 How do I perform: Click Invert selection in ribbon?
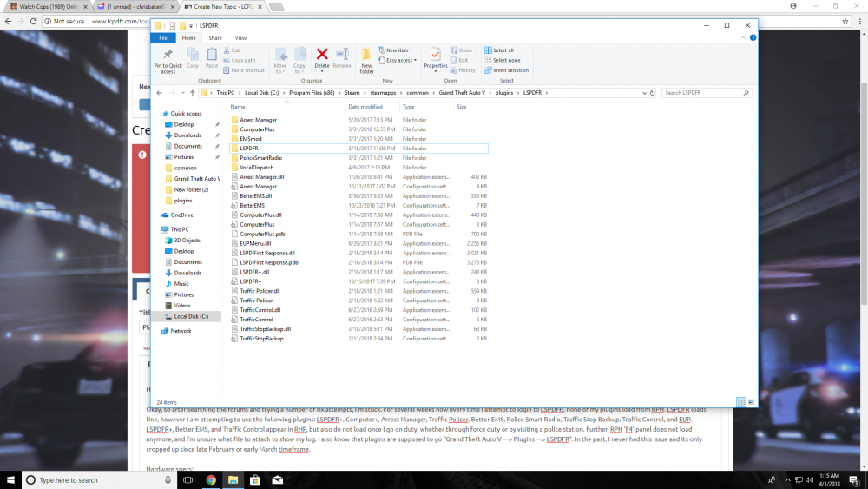point(506,70)
